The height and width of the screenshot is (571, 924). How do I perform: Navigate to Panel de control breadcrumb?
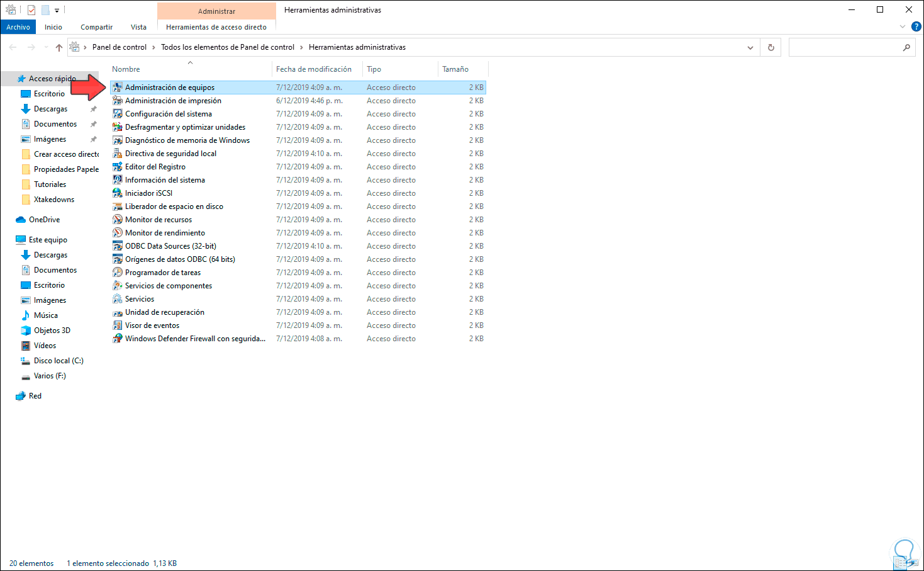click(x=120, y=47)
